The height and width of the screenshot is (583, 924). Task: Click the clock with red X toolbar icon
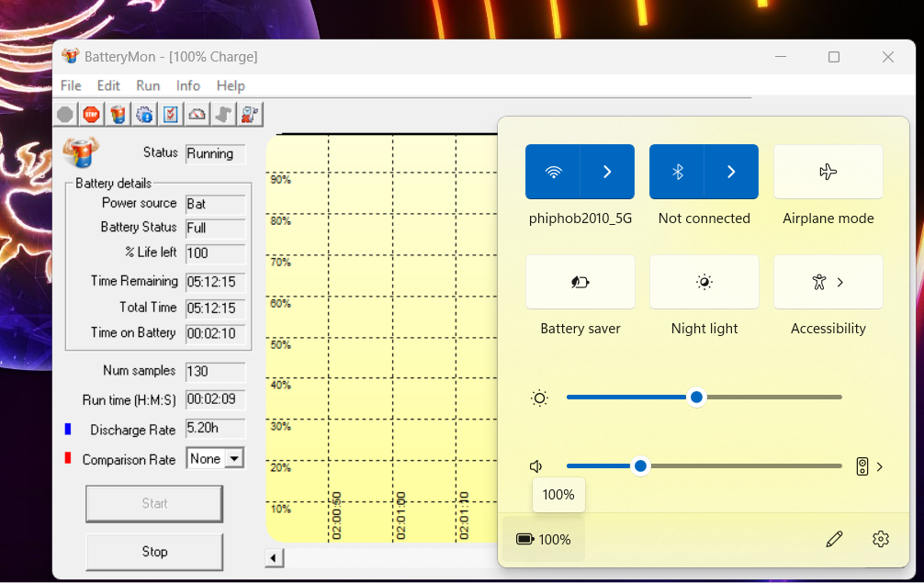[250, 114]
